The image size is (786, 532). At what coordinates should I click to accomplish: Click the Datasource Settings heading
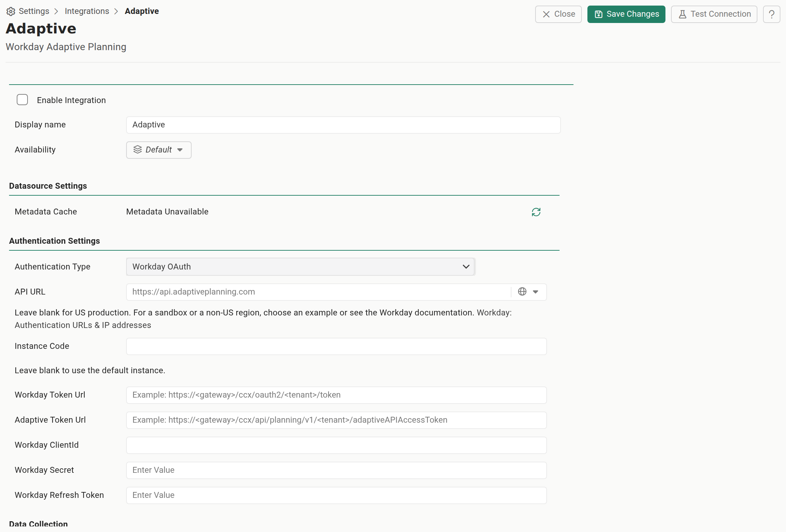click(x=48, y=186)
